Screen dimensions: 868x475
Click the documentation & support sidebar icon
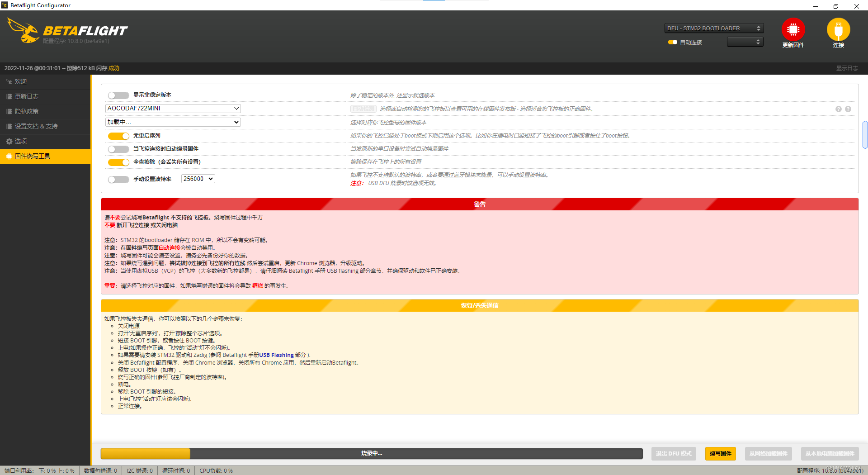pos(9,127)
